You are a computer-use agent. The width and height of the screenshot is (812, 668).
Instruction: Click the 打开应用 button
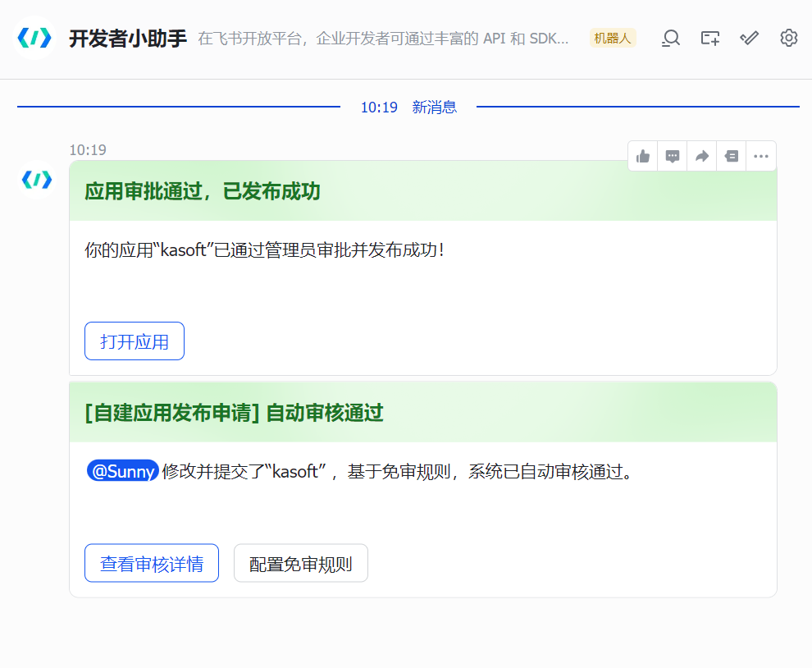135,341
